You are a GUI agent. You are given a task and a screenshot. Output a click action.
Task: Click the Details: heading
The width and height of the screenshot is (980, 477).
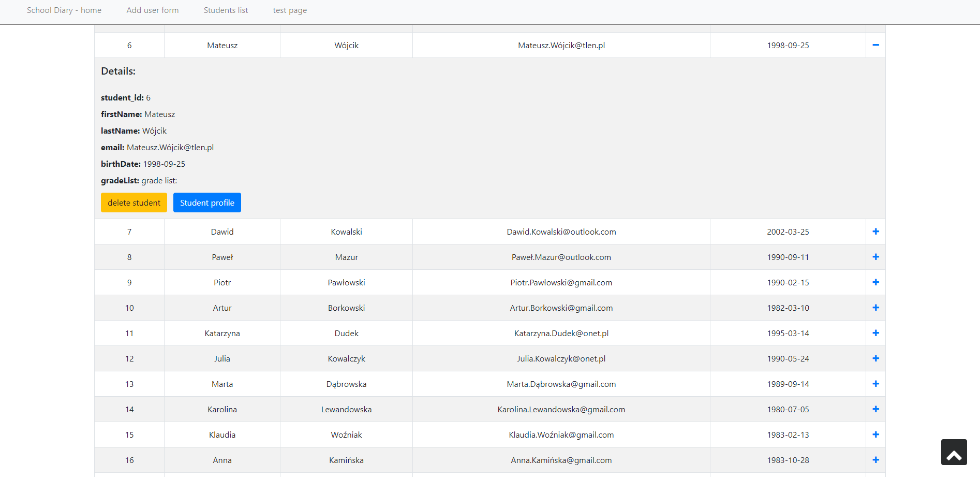[118, 71]
